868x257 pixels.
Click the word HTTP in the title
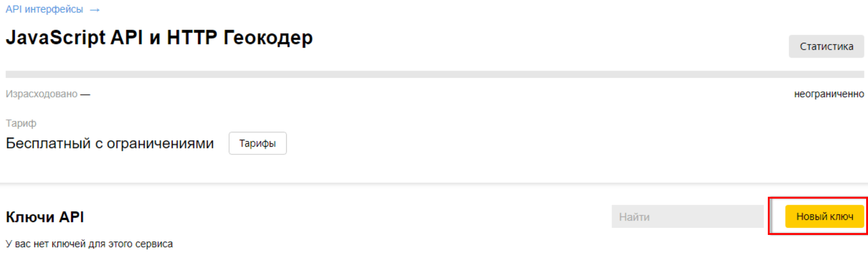192,38
